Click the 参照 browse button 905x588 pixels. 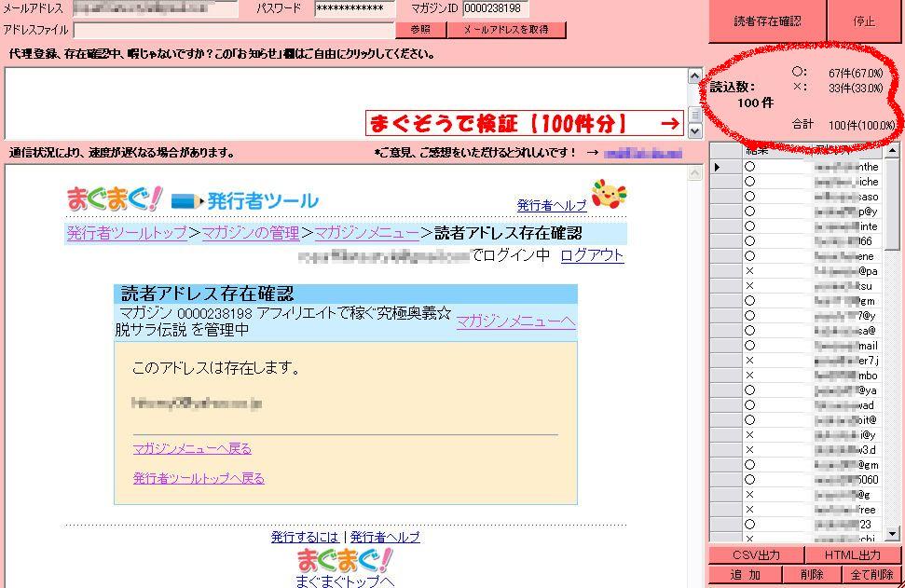[420, 30]
